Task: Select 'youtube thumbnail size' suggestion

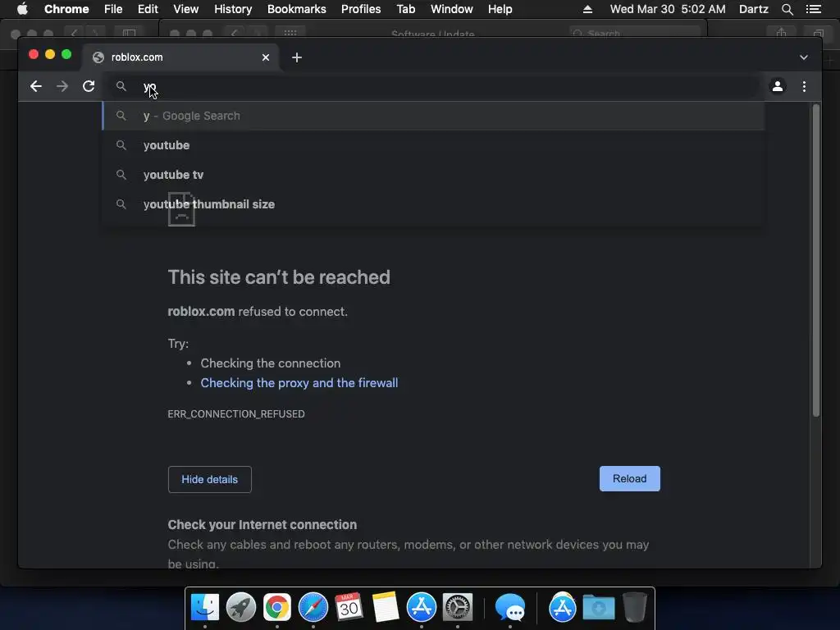Action: point(433,204)
